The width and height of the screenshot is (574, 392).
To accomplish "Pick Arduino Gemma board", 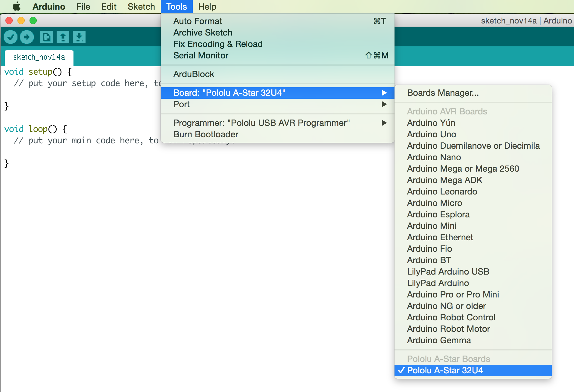I will point(473,340).
